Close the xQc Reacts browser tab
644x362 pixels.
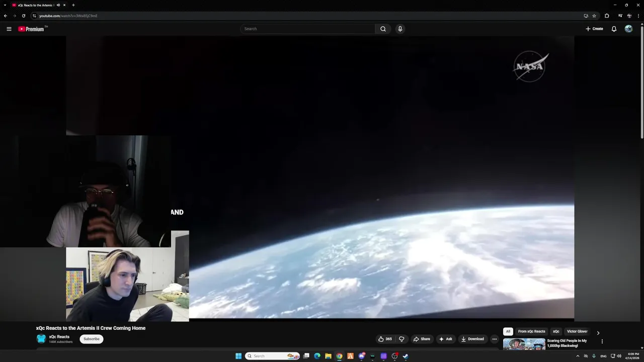[x=64, y=5]
